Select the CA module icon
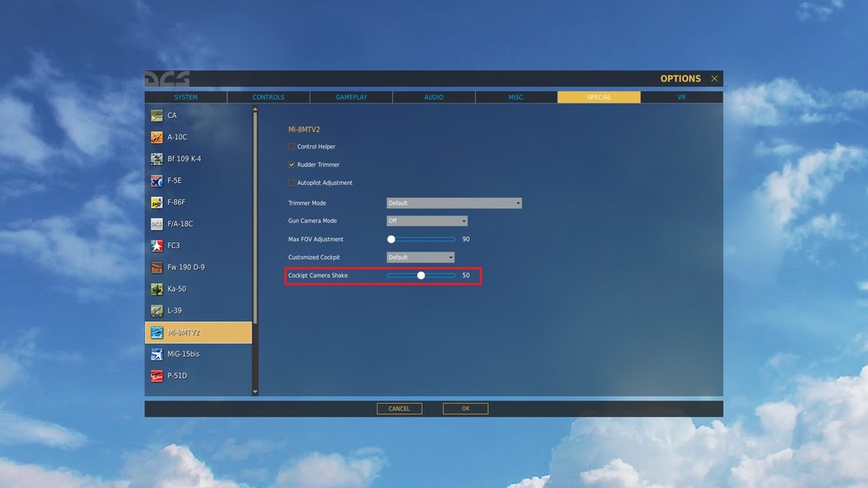 (156, 115)
